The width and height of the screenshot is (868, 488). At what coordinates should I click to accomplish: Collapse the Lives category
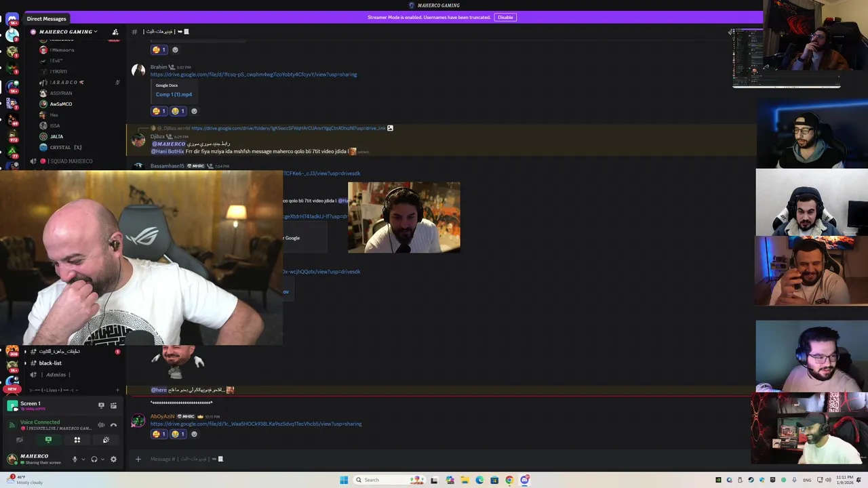pos(56,390)
